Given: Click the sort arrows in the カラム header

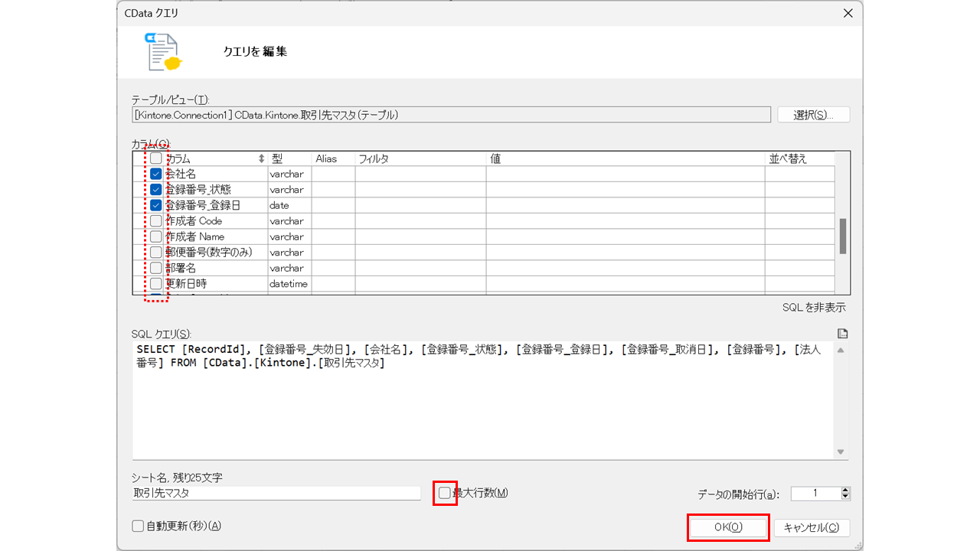Looking at the screenshot, I should coord(261,159).
